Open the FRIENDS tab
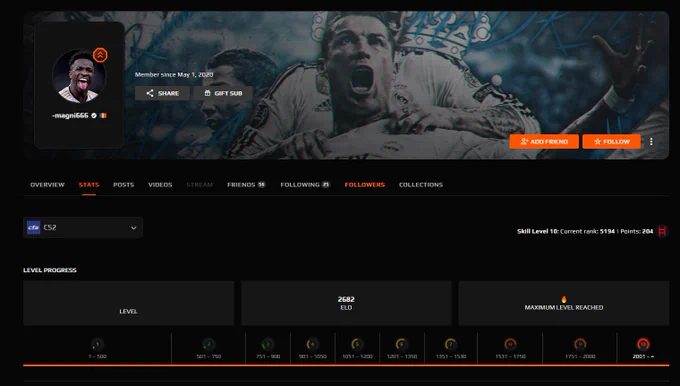The height and width of the screenshot is (386, 680). click(x=246, y=185)
